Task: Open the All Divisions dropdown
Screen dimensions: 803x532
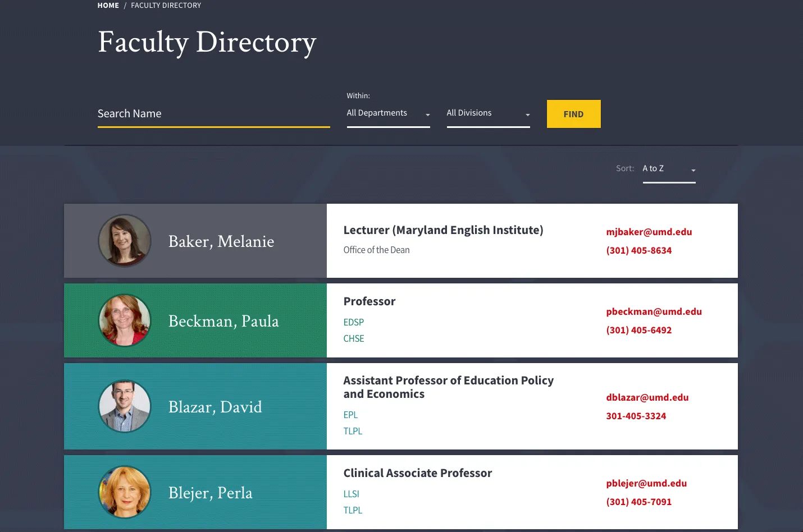Action: (488, 113)
